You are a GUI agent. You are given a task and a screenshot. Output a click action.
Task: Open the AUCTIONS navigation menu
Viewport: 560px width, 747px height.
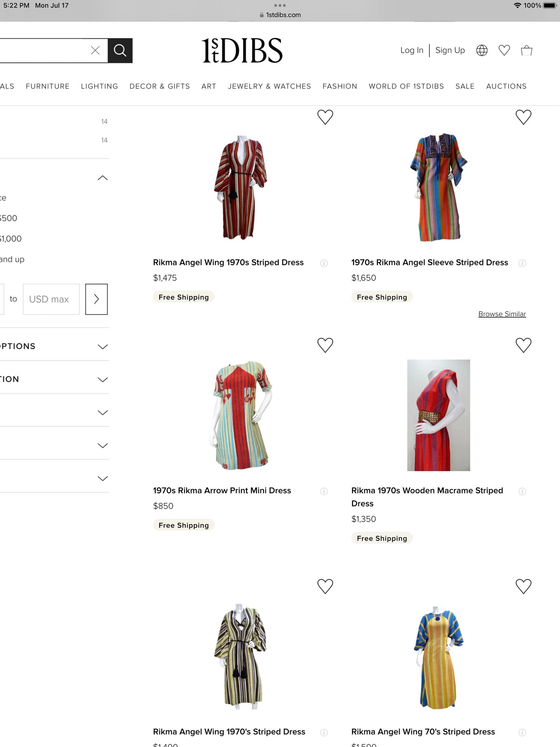click(x=506, y=86)
